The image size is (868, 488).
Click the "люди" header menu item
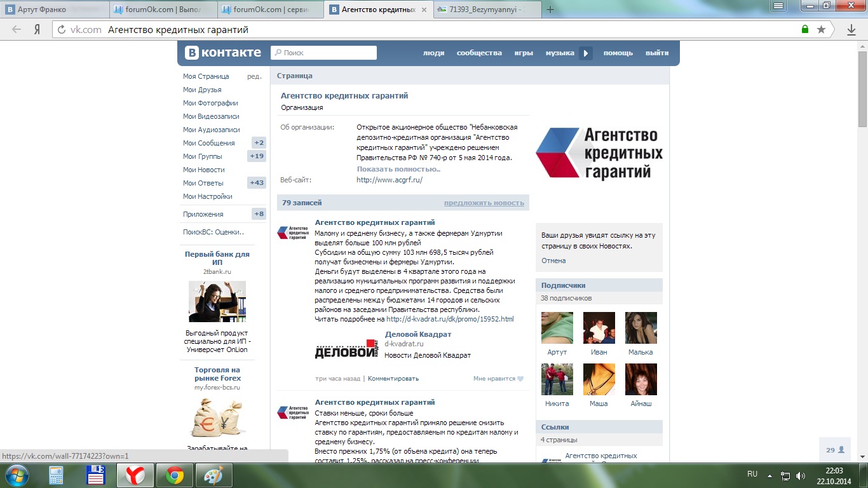[434, 53]
